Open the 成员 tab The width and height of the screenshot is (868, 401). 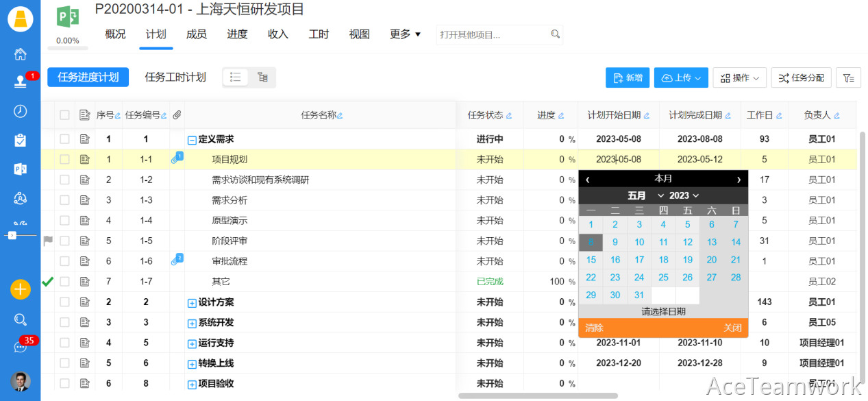tap(197, 34)
